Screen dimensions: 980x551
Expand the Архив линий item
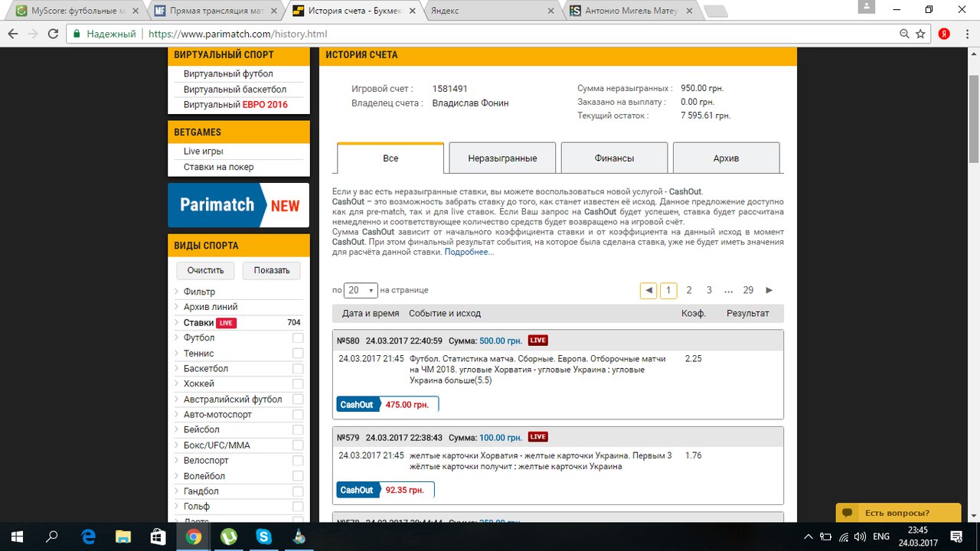coord(211,307)
